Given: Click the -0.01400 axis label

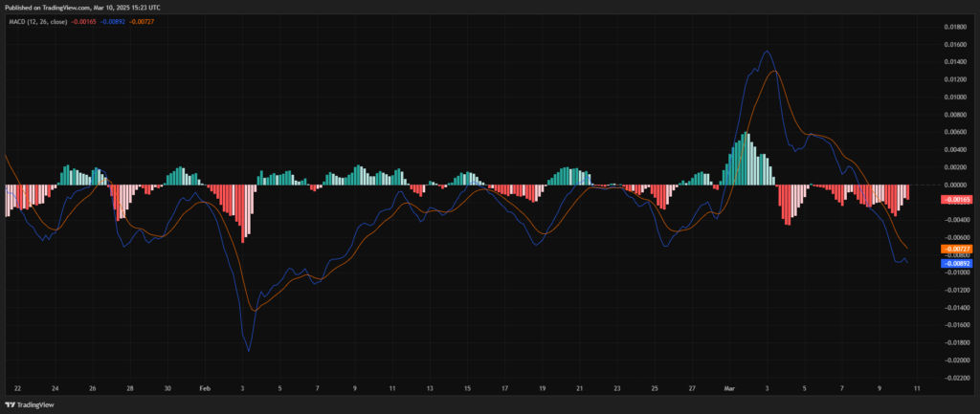Looking at the screenshot, I should pos(956,307).
